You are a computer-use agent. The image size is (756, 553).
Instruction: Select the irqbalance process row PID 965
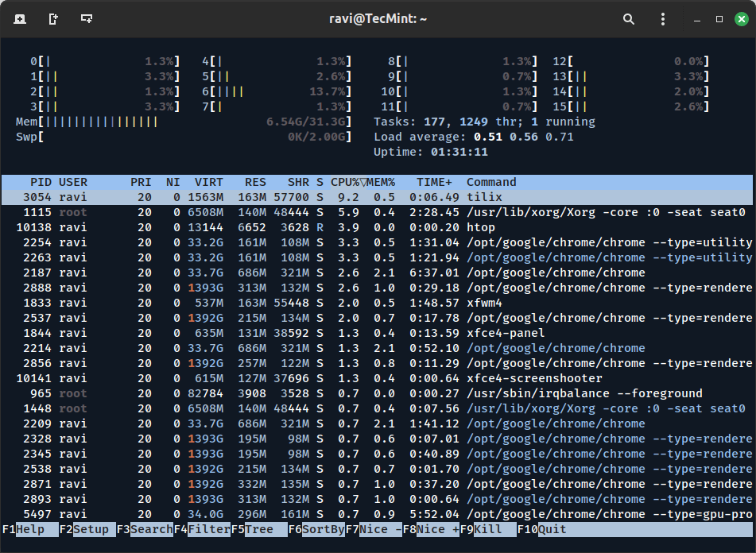pos(377,393)
